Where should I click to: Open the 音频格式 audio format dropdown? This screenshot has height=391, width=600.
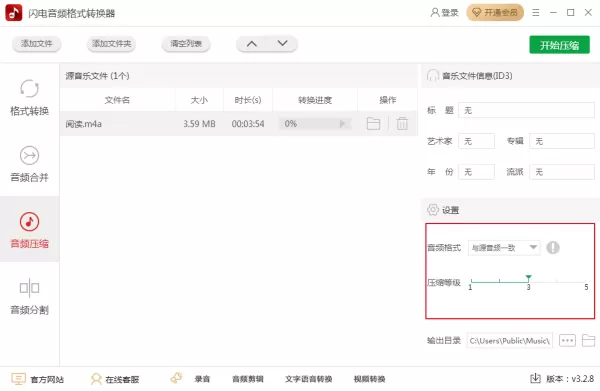pos(504,248)
